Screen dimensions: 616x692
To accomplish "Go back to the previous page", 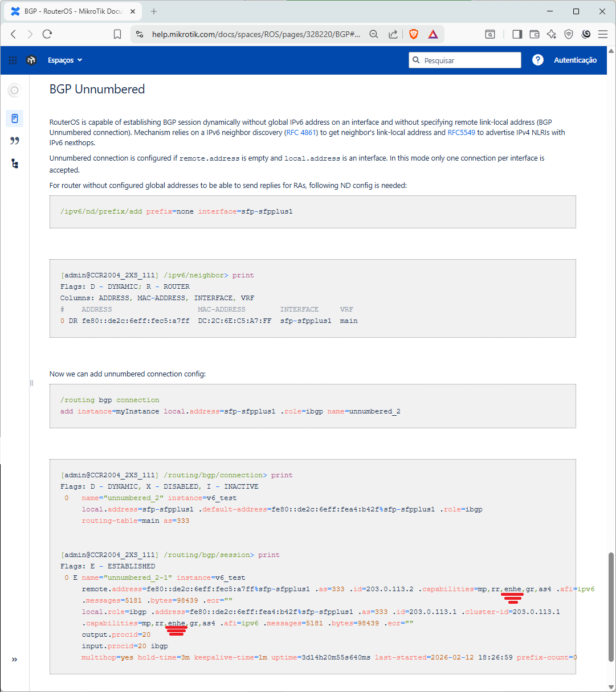I will [x=14, y=34].
